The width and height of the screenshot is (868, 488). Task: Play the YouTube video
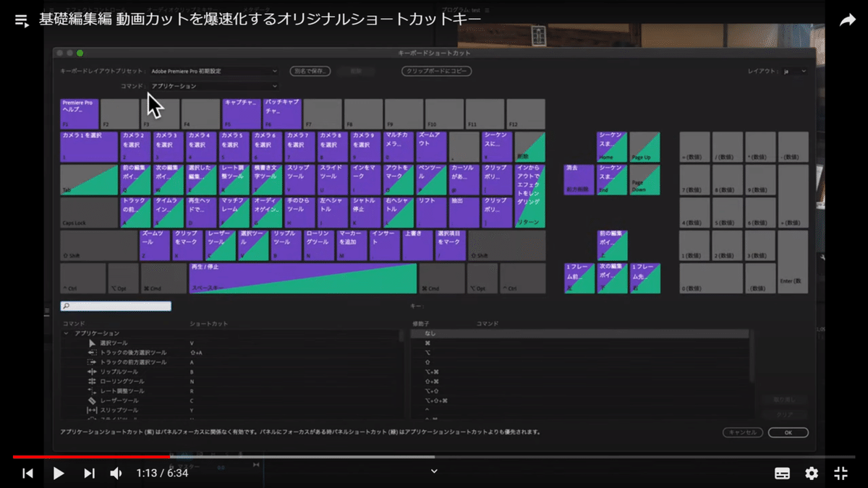(x=59, y=474)
